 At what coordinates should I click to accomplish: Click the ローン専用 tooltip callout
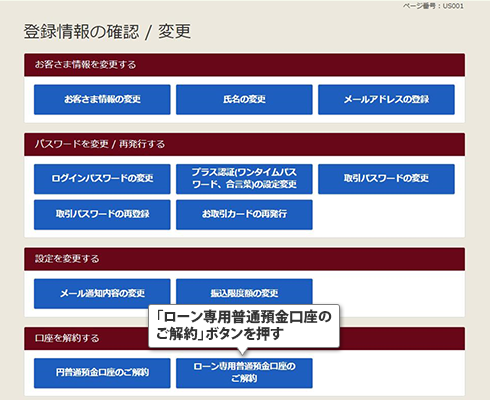[x=244, y=326]
